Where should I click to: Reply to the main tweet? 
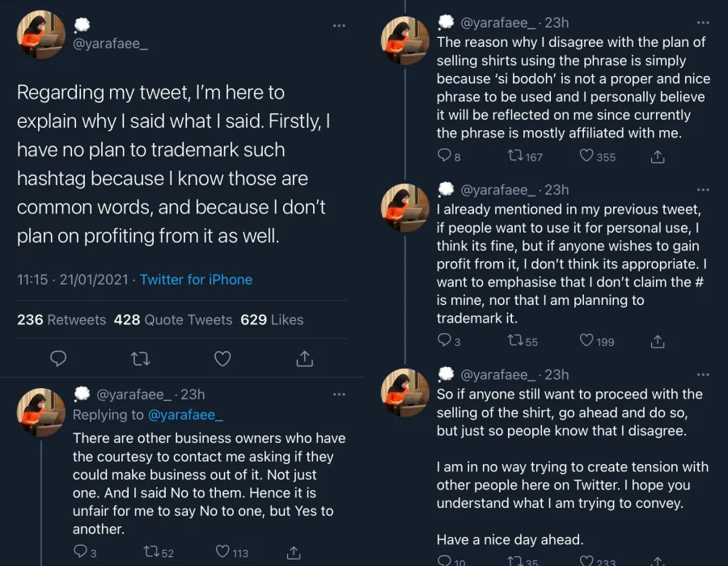coord(58,358)
